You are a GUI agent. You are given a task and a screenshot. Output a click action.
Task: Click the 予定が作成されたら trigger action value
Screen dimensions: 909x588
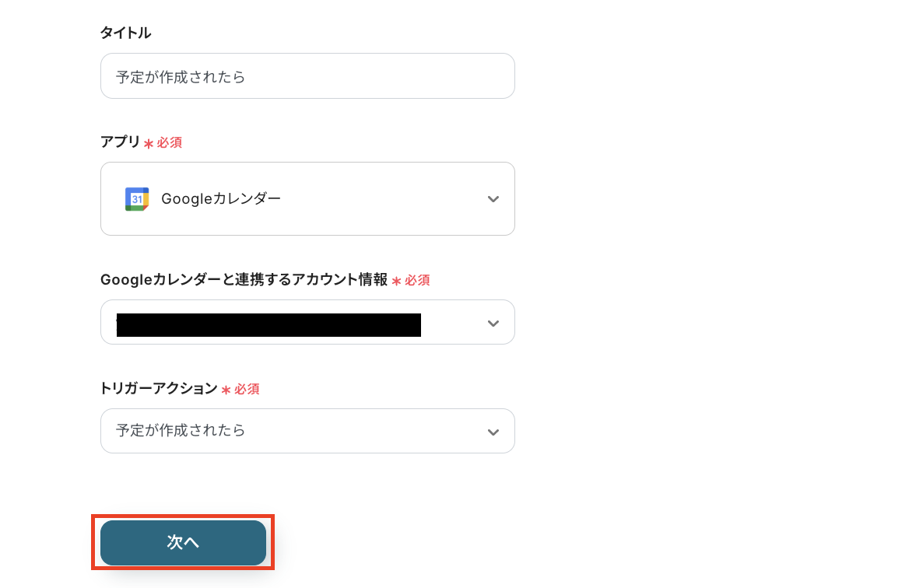click(181, 431)
